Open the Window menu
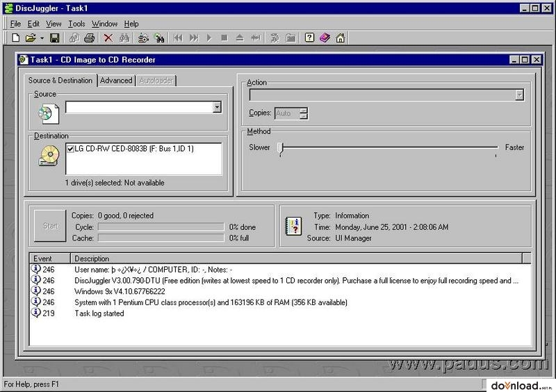 [105, 24]
